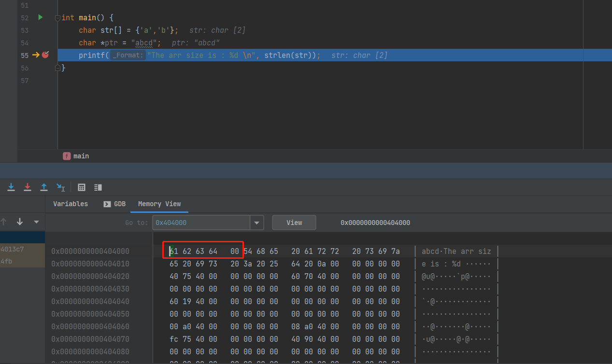This screenshot has width=612, height=364.
Task: Switch to the Variables tab
Action: click(71, 204)
